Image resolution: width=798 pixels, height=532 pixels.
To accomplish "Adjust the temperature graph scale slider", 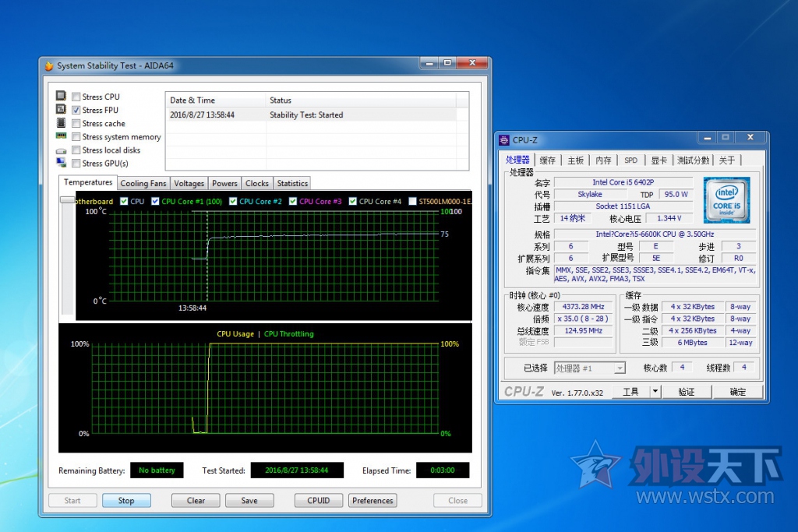I will 67,200.
